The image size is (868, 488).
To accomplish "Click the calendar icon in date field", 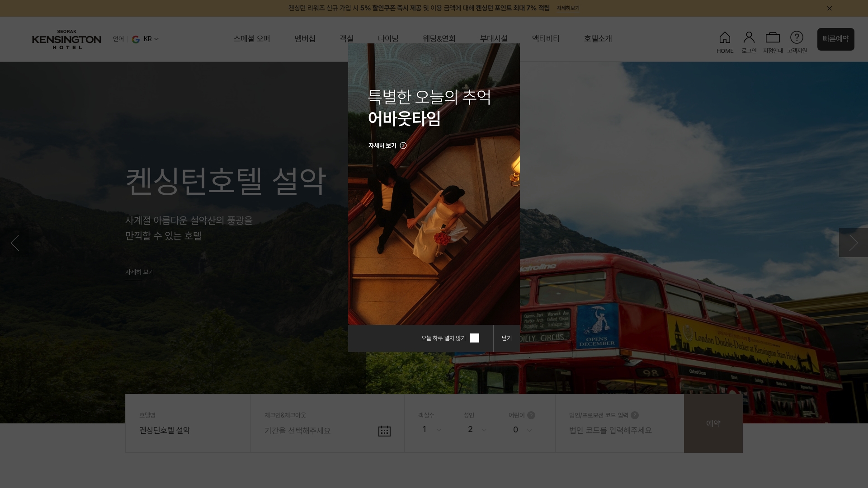I will [x=384, y=431].
